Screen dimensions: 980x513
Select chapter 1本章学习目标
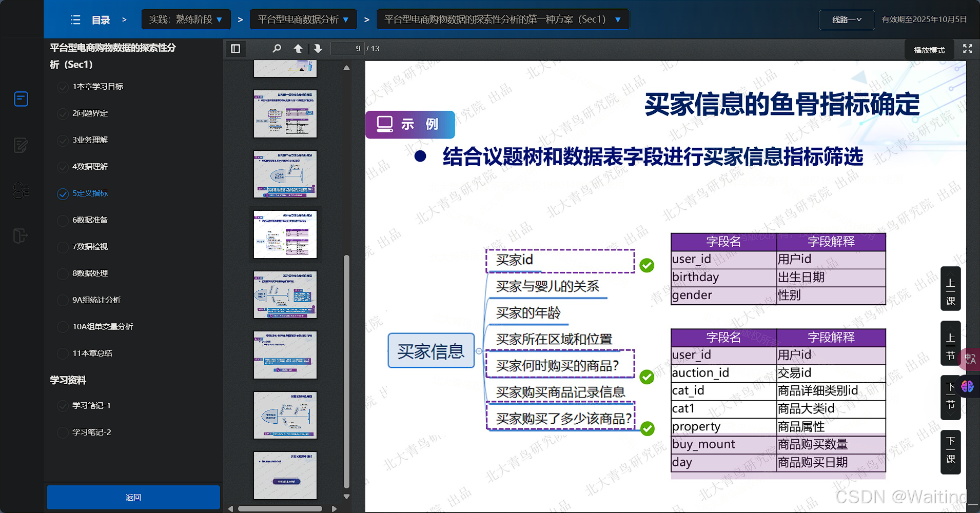97,87
